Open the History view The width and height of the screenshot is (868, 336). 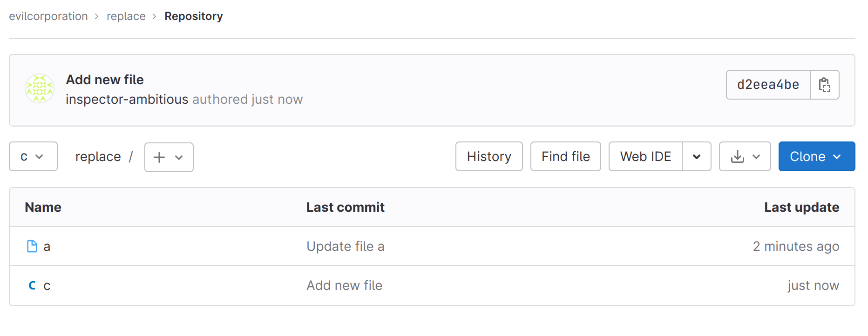point(489,157)
